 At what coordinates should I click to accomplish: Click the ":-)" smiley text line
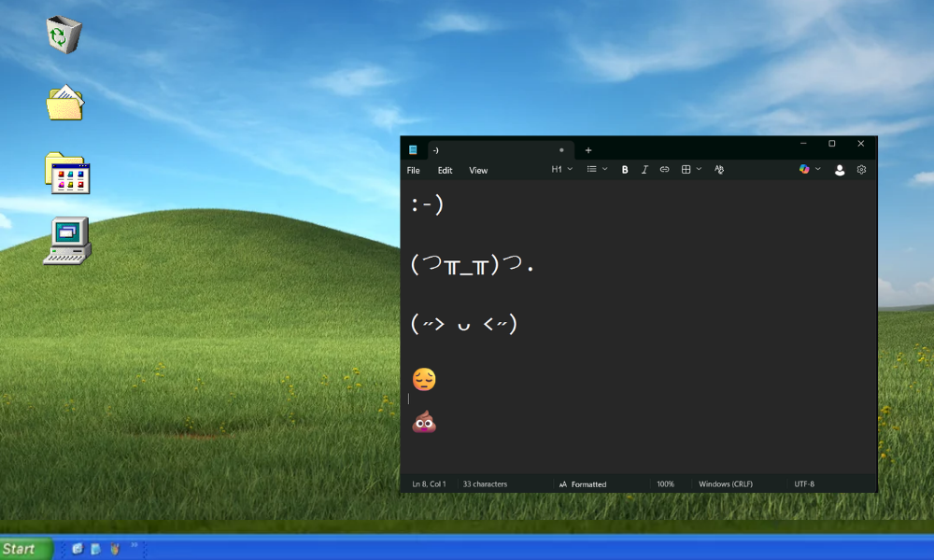427,204
